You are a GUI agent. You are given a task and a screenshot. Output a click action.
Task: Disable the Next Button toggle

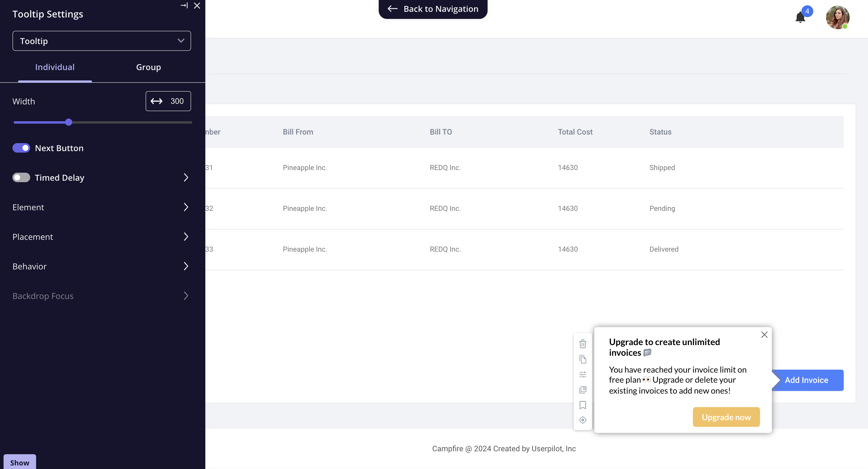point(21,148)
